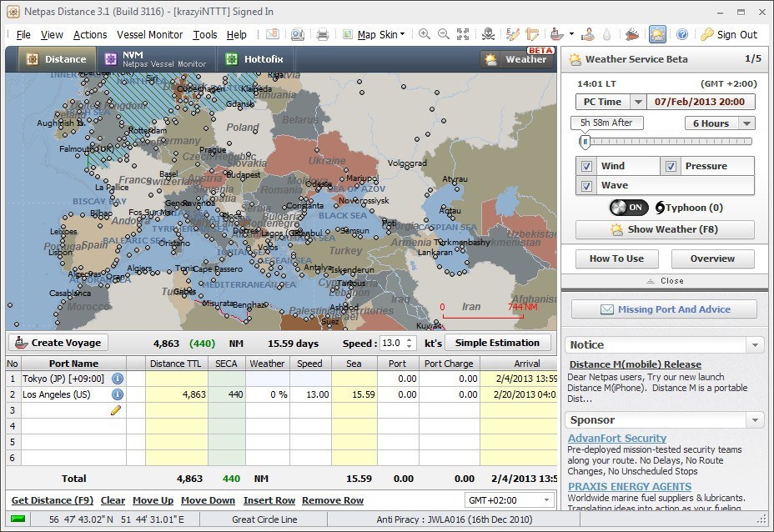This screenshot has width=774, height=532.
Task: Click the printer icon in the toolbar
Action: click(322, 34)
